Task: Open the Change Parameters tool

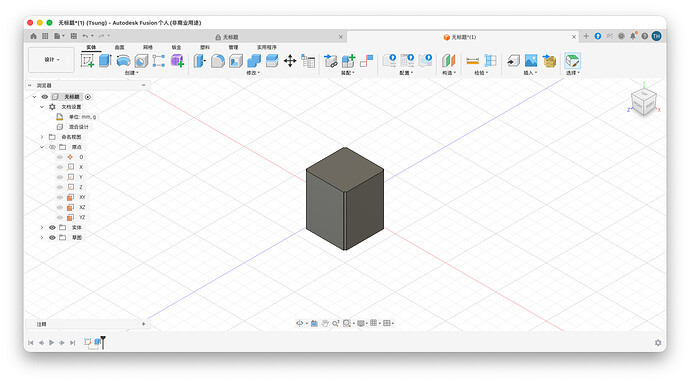Action: click(x=308, y=60)
